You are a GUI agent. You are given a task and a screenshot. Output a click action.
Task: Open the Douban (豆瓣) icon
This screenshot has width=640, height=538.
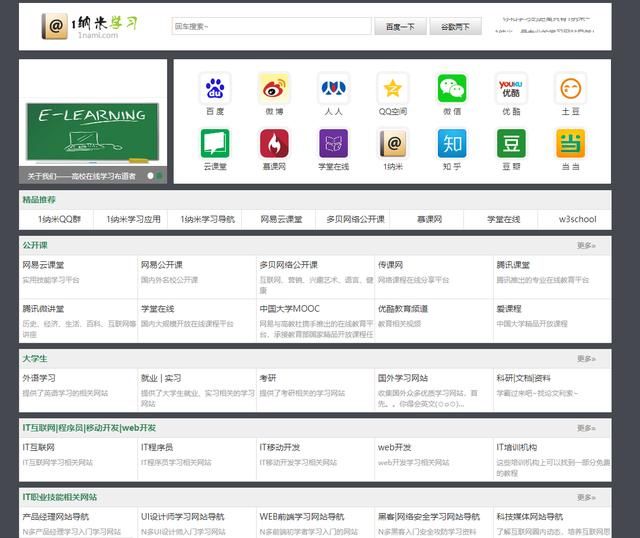(511, 143)
